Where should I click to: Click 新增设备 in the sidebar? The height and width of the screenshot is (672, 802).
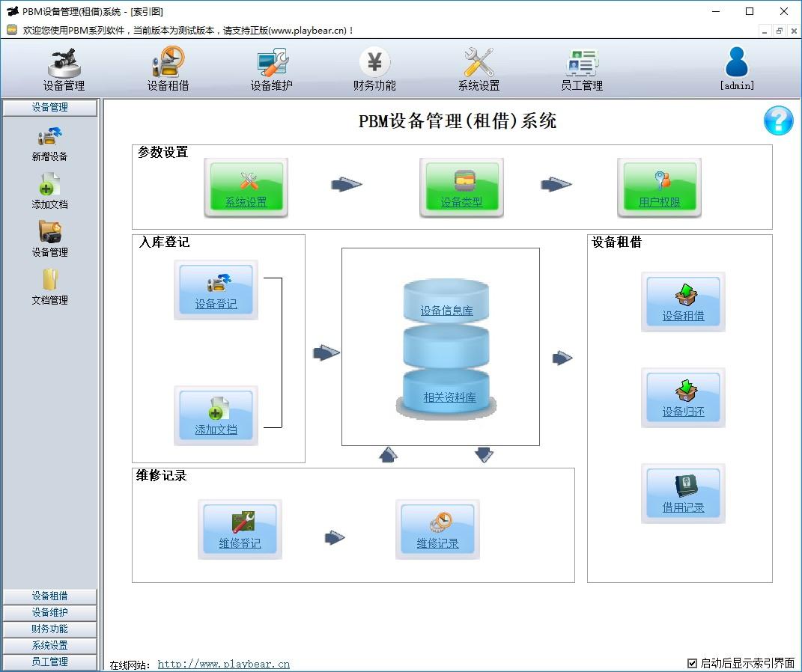[49, 144]
